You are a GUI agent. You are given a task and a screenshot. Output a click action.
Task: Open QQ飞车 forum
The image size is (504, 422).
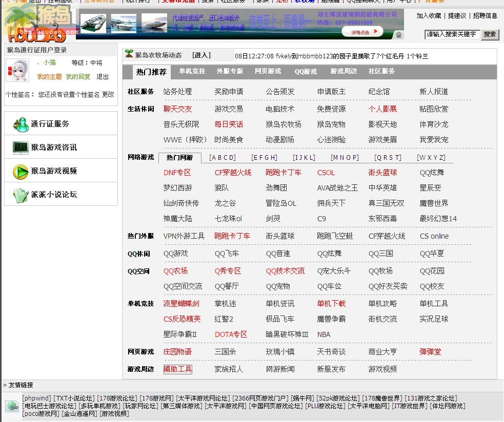(x=227, y=254)
